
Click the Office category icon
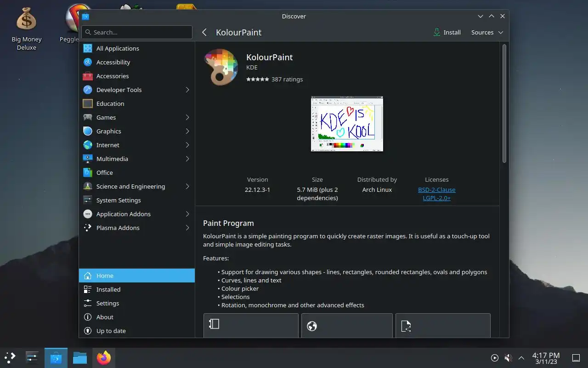coord(88,172)
